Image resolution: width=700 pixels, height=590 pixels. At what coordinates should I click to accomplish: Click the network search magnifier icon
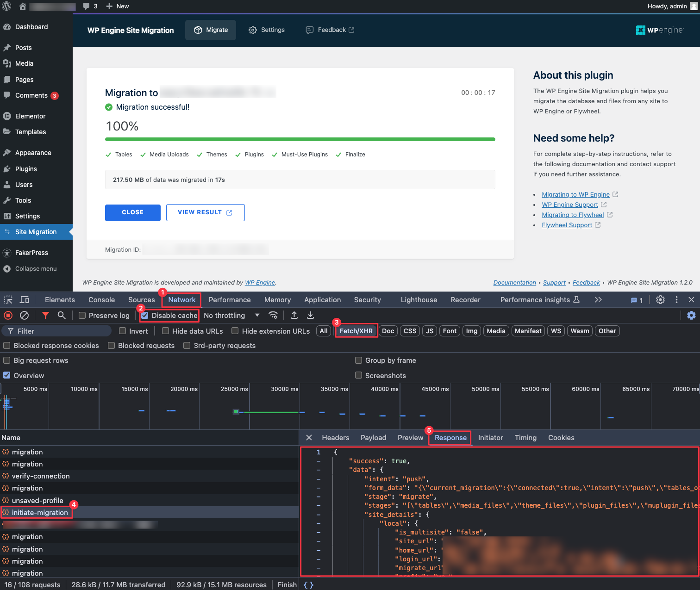[62, 316]
